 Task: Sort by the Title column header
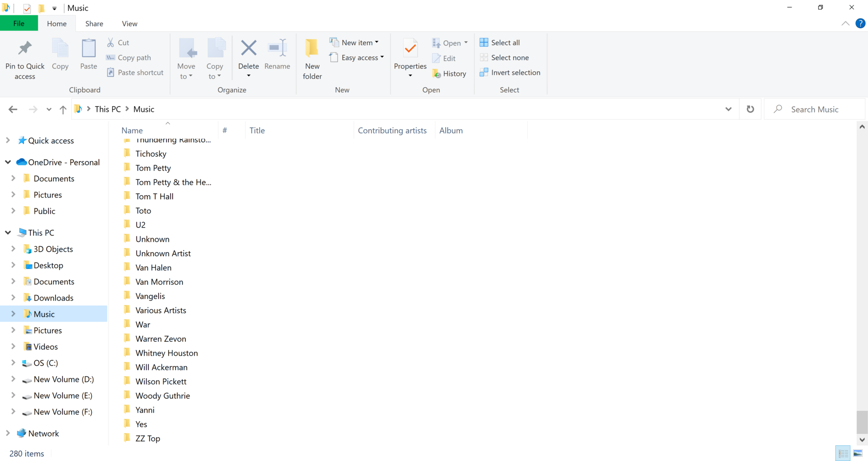pos(257,131)
